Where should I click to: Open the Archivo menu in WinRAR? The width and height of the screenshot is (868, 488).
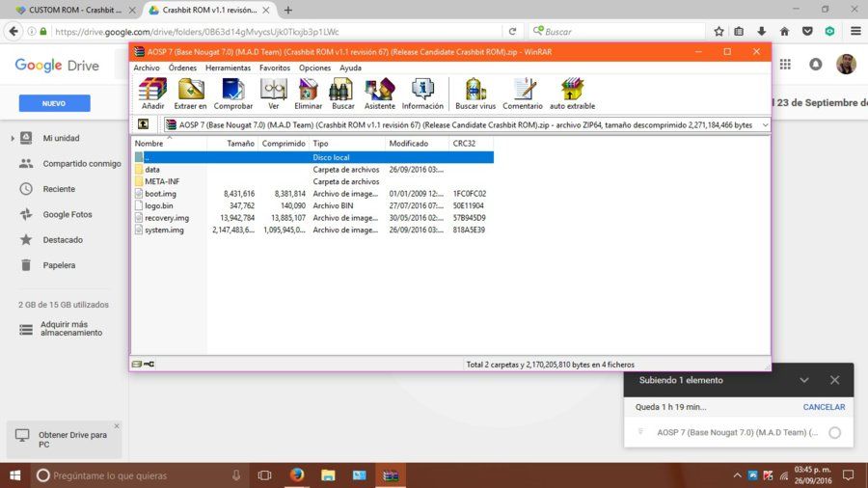pos(147,68)
